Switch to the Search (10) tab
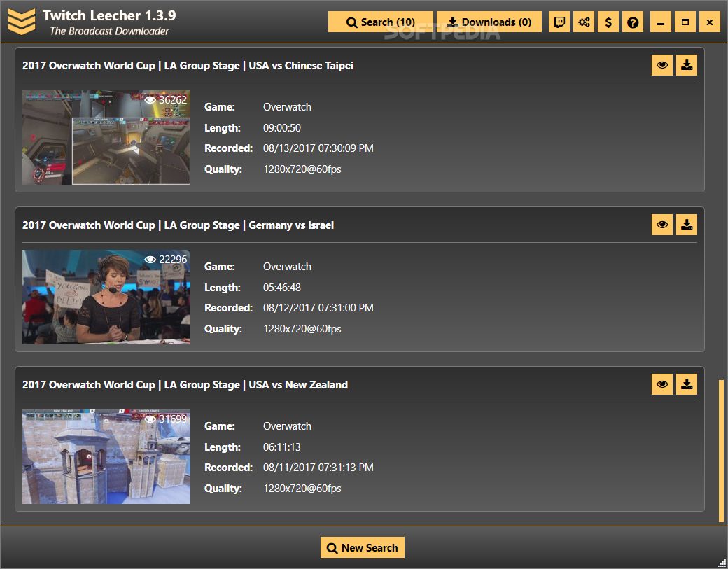Image resolution: width=728 pixels, height=569 pixels. [381, 22]
